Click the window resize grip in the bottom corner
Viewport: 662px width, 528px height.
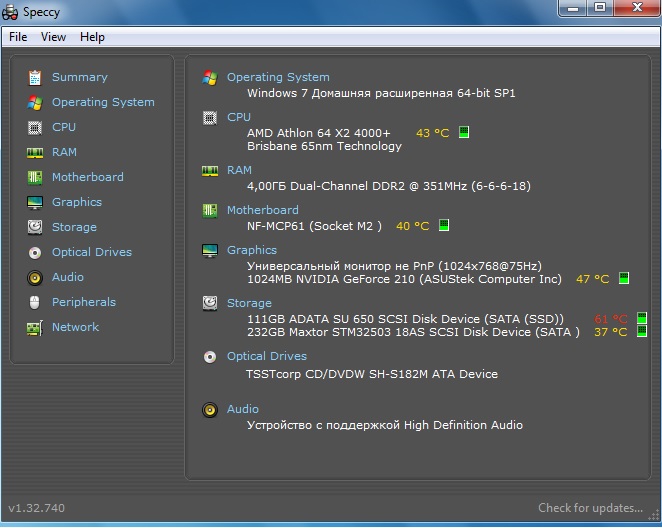click(x=654, y=516)
